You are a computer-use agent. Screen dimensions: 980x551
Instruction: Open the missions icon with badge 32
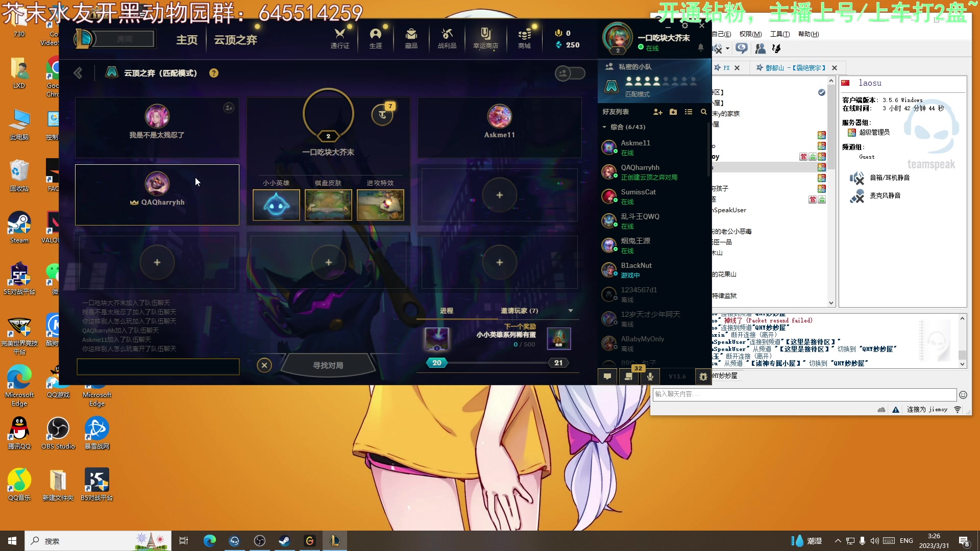pos(629,377)
